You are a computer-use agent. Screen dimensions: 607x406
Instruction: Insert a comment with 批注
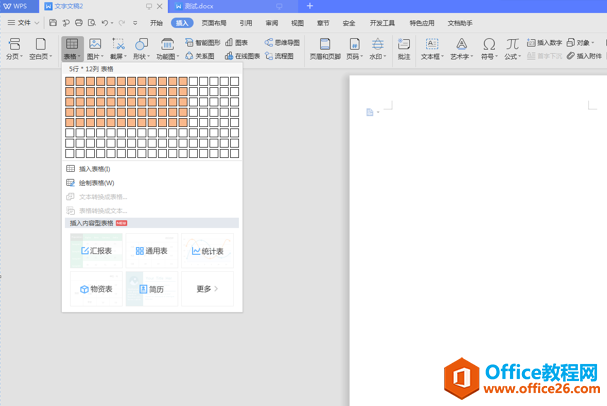tap(404, 49)
